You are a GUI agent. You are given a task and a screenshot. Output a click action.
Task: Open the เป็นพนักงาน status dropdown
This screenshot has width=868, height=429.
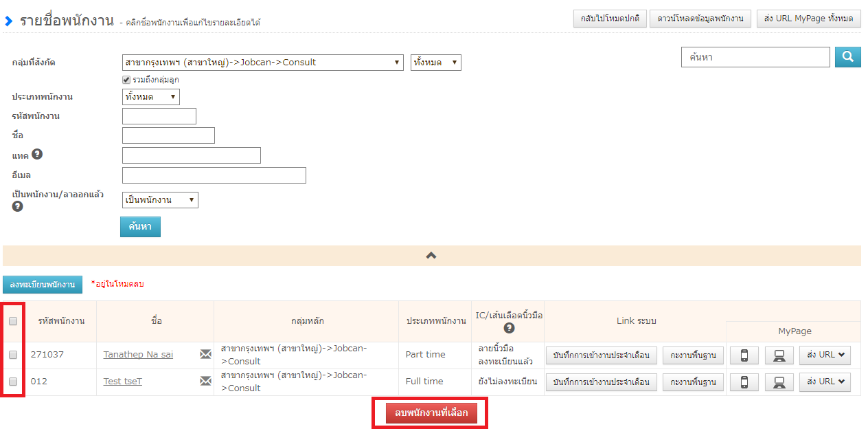pyautogui.click(x=159, y=200)
